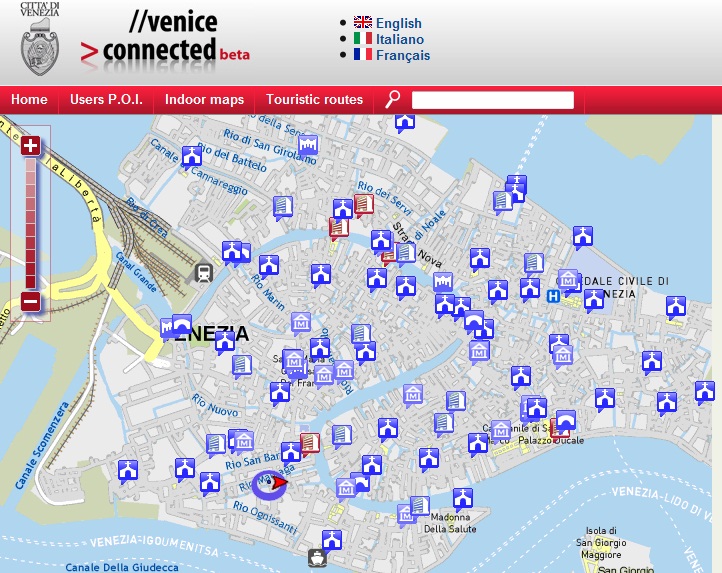Select the ferry terminal icon near Giudecca canal

pos(317,558)
